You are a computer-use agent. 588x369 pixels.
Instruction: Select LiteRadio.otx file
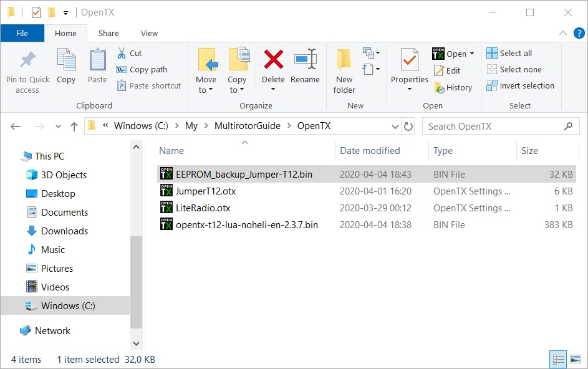coord(367,208)
